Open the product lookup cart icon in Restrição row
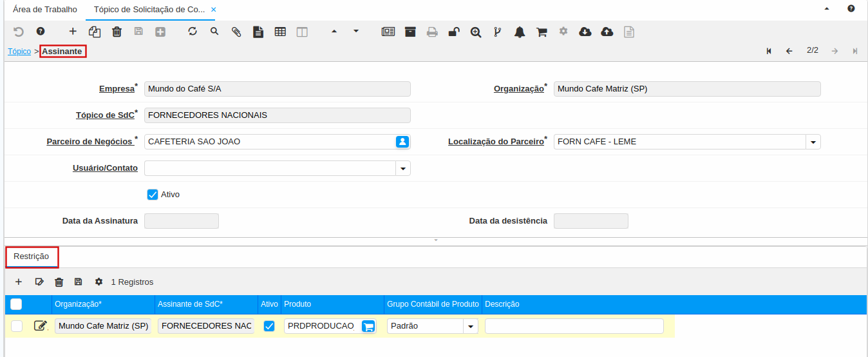This screenshot has width=868, height=357. point(368,326)
